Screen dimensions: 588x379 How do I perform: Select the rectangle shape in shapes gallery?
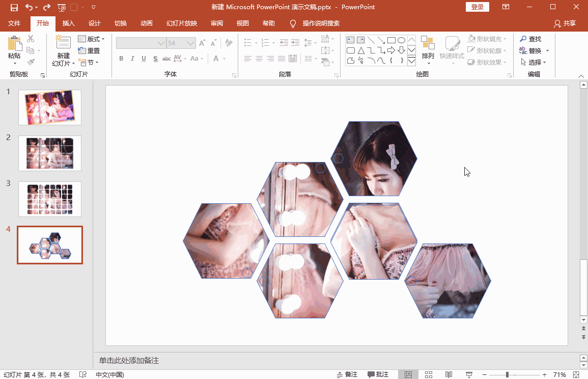[x=391, y=40]
